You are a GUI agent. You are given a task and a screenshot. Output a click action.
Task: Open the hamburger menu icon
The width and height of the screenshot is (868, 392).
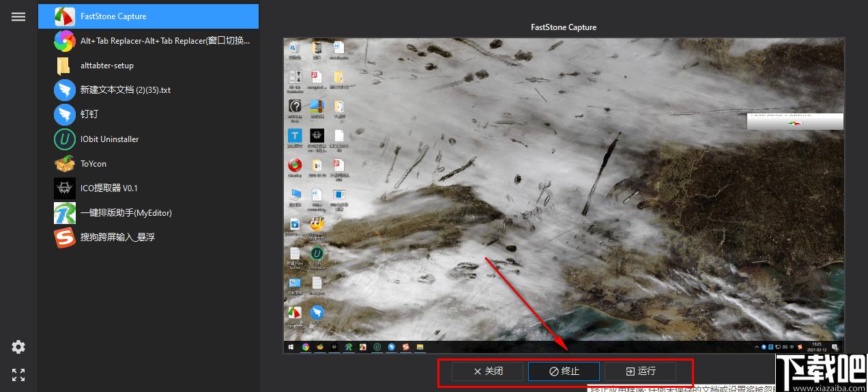18,17
